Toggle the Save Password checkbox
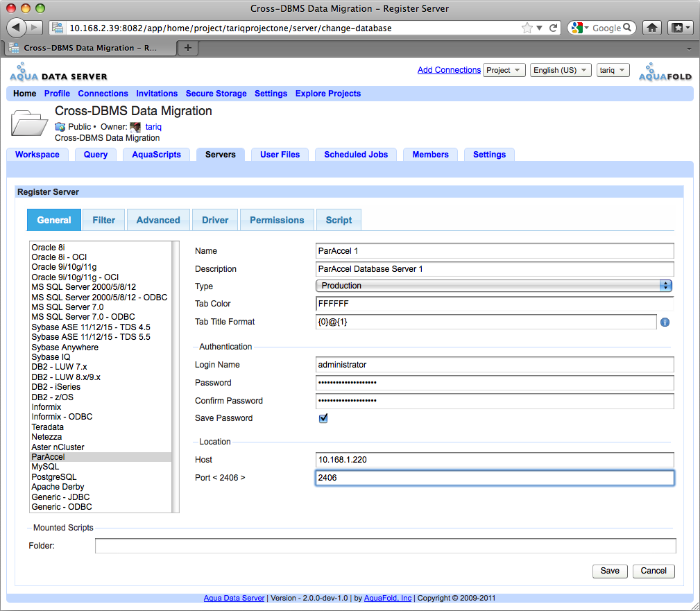700x611 pixels. tap(323, 418)
